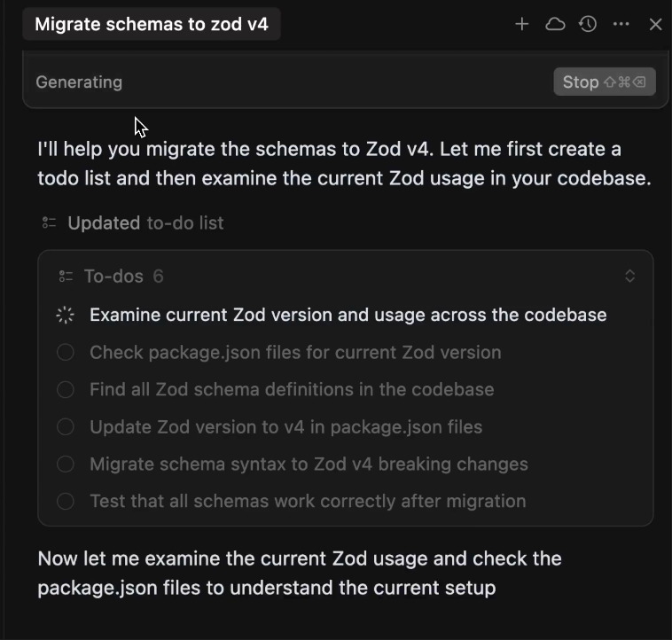This screenshot has width=672, height=640.
Task: Close the chat panel with X
Action: tap(655, 24)
